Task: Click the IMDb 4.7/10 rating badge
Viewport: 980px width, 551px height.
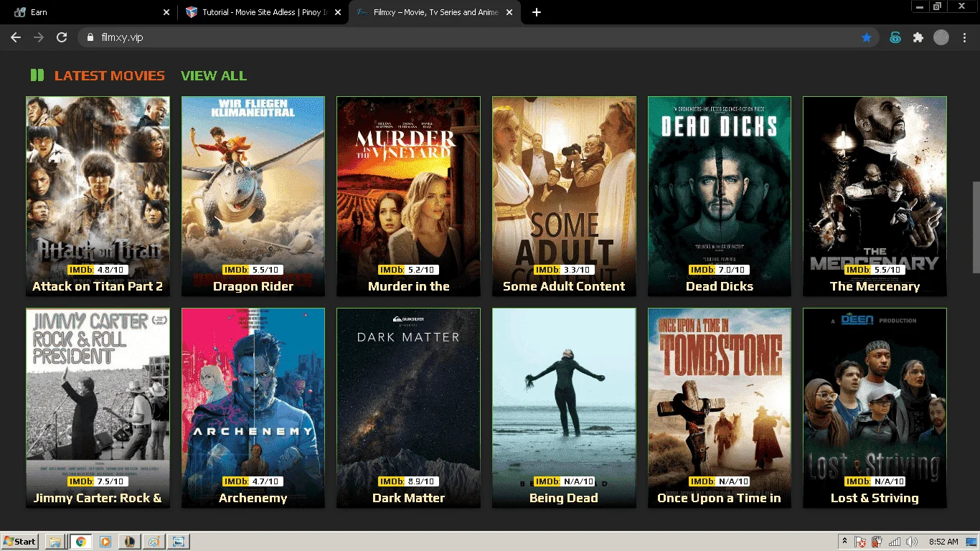Action: [253, 481]
